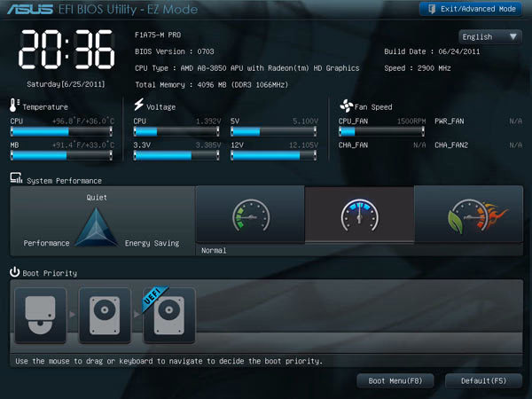Image resolution: width=532 pixels, height=399 pixels.
Task: Click the PWR_FAN label
Action: [x=450, y=121]
